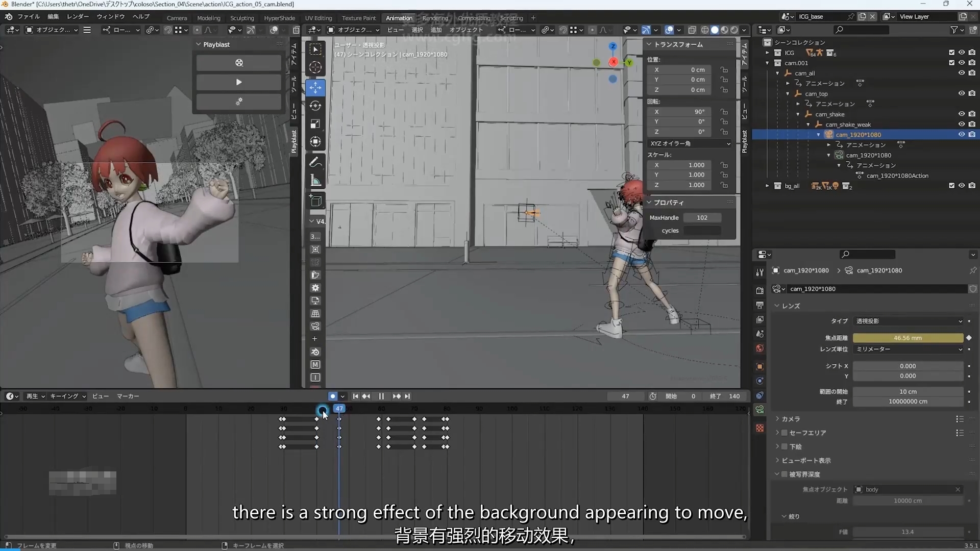The image size is (980, 551).
Task: Select the Annotate tool
Action: tap(315, 162)
